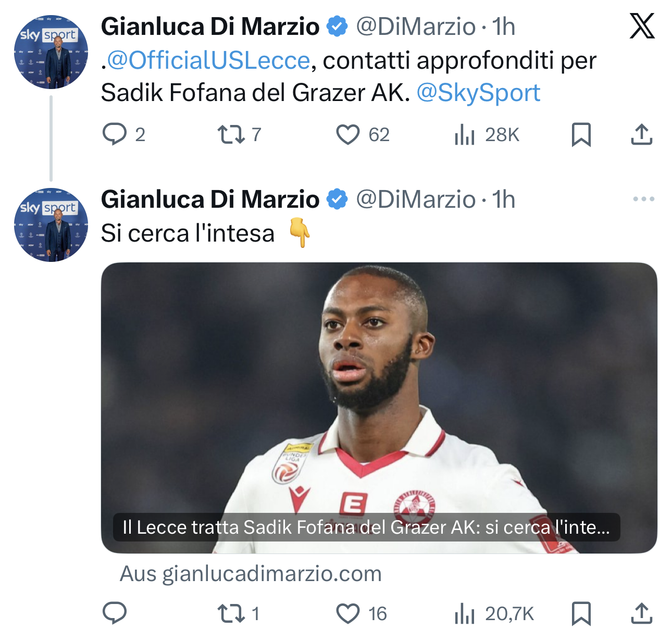Click the X logo icon

(642, 26)
